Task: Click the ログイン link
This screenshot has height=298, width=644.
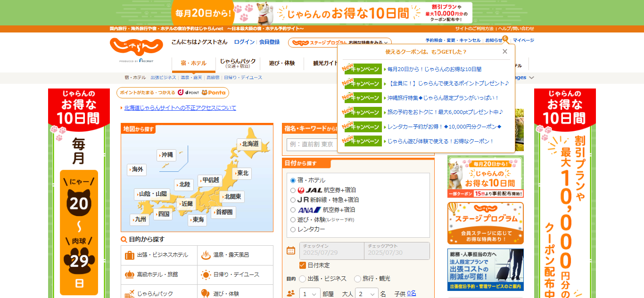Action: coord(244,42)
